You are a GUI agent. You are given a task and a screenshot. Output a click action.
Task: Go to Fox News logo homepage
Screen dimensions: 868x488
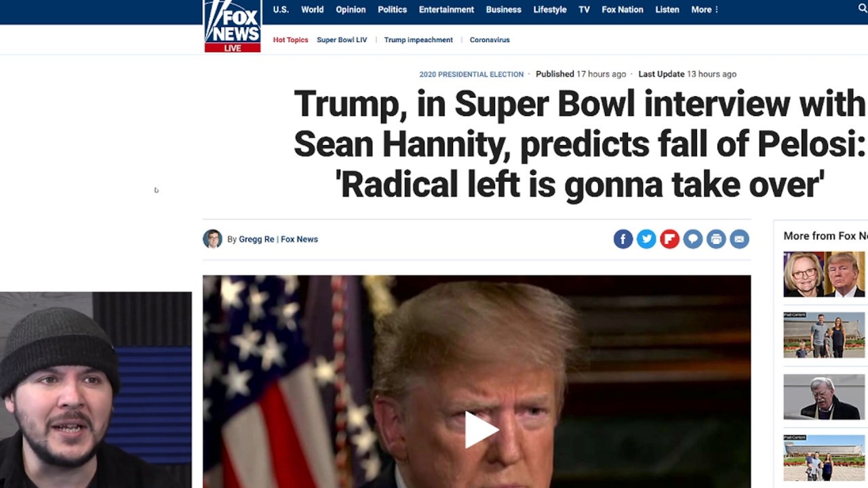pyautogui.click(x=233, y=26)
